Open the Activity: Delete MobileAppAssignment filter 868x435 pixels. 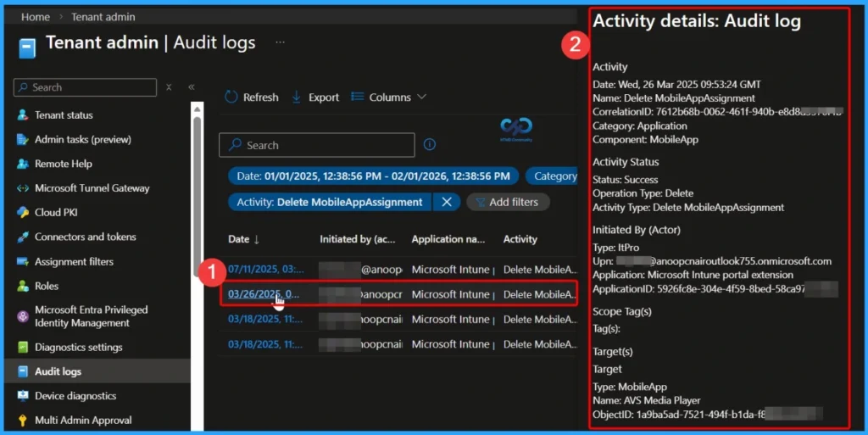(x=330, y=202)
